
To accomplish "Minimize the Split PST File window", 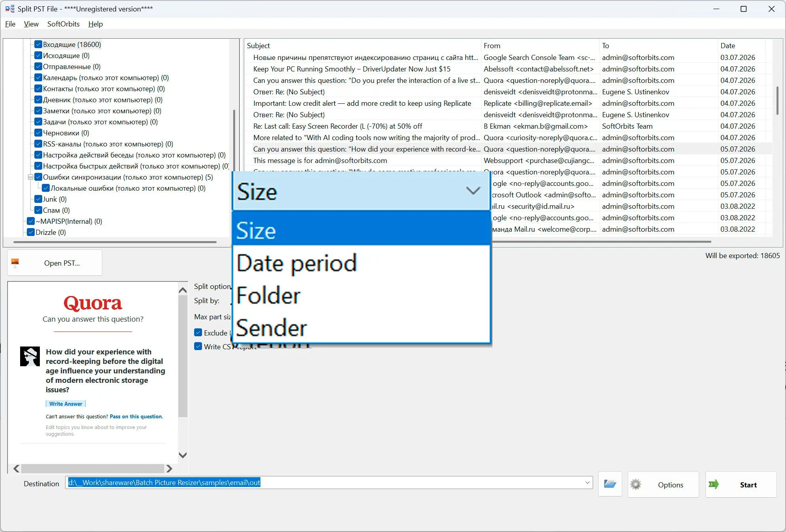I will click(717, 9).
